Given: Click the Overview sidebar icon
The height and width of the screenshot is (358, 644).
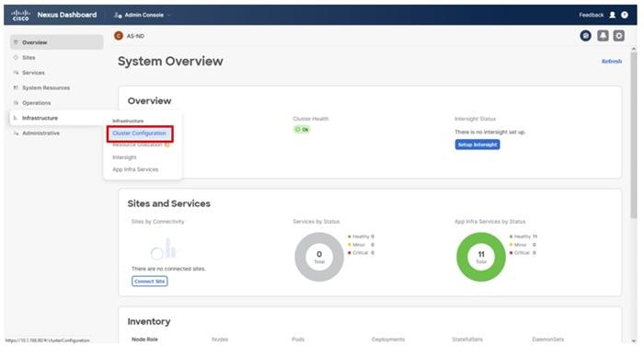Looking at the screenshot, I should point(16,42).
